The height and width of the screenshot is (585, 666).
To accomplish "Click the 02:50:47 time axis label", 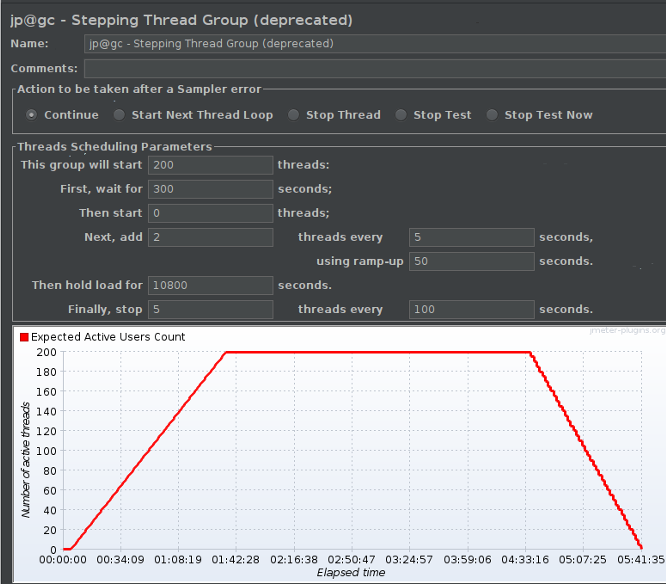I will (x=351, y=560).
